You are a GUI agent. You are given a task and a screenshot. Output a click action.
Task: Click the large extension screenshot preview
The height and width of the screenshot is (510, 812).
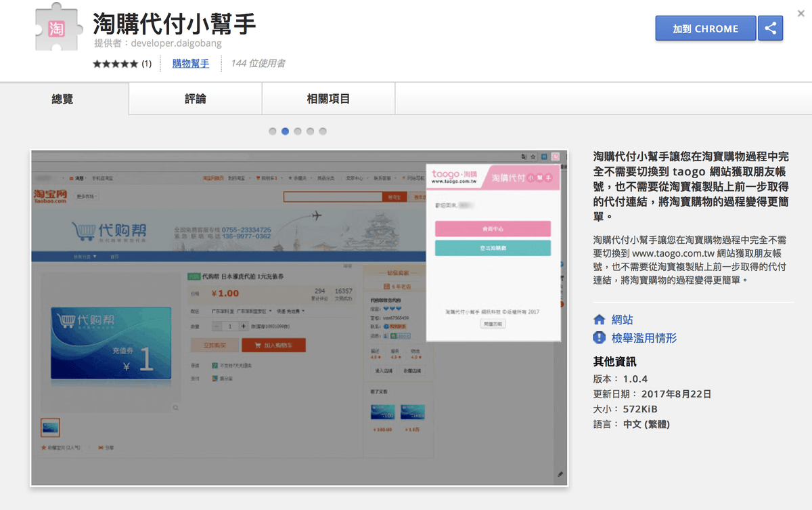[299, 318]
